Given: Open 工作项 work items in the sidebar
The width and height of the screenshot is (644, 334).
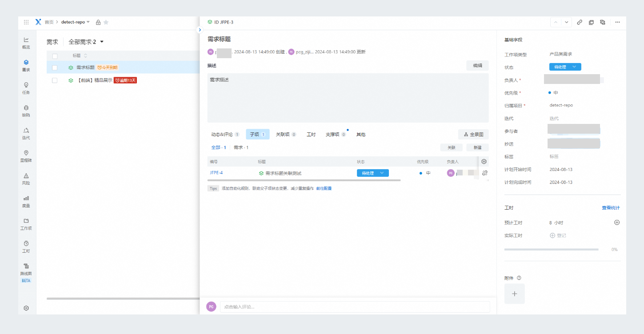Looking at the screenshot, I should (x=26, y=224).
